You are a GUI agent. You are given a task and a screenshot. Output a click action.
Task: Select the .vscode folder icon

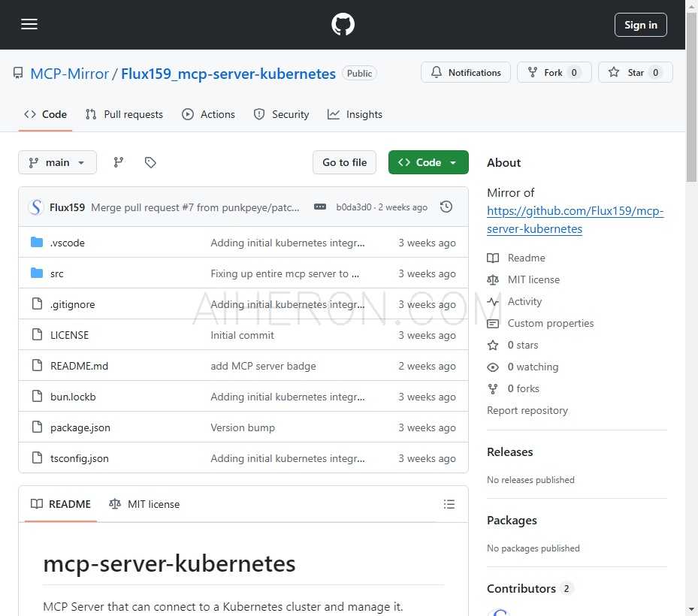tap(38, 242)
